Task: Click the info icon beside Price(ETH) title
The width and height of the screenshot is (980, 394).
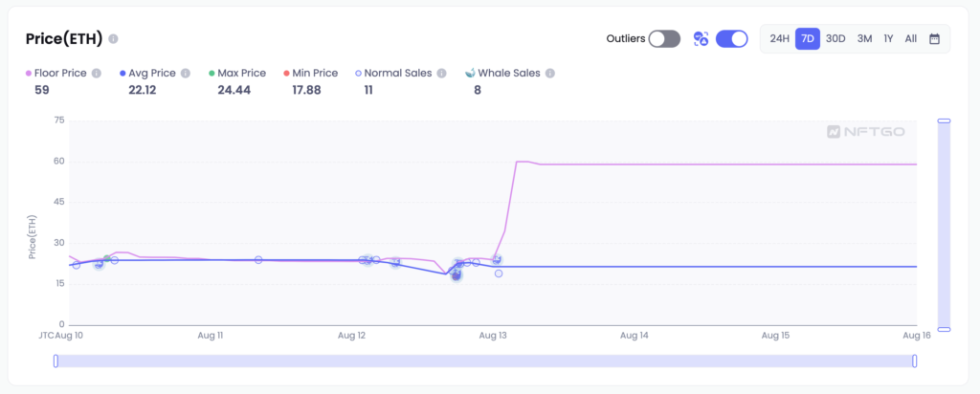Action: (x=114, y=39)
